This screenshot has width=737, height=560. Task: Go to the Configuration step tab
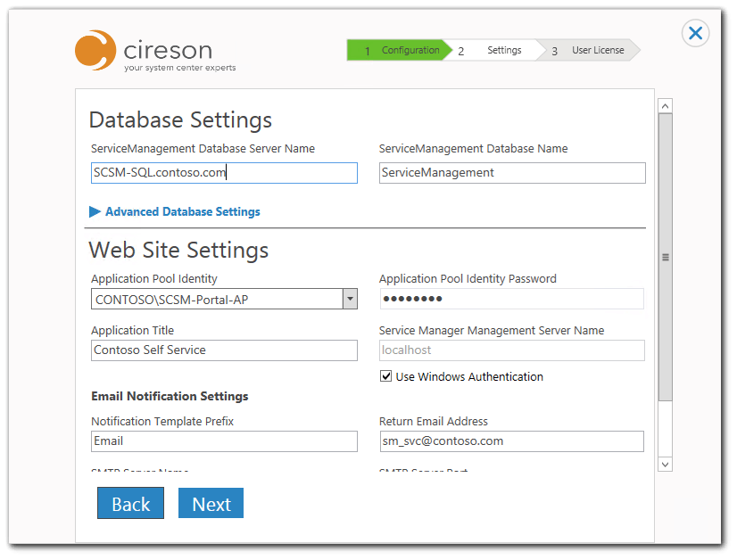click(x=400, y=51)
